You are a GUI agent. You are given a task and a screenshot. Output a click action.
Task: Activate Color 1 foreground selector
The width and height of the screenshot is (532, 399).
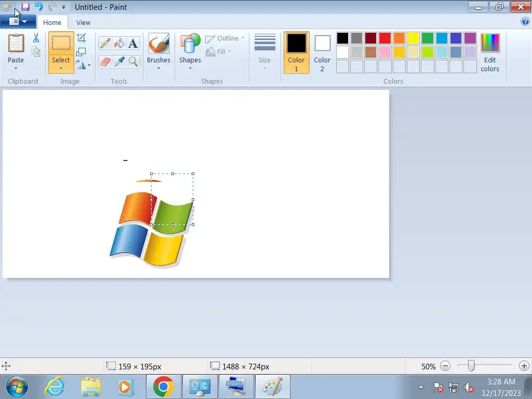[297, 52]
